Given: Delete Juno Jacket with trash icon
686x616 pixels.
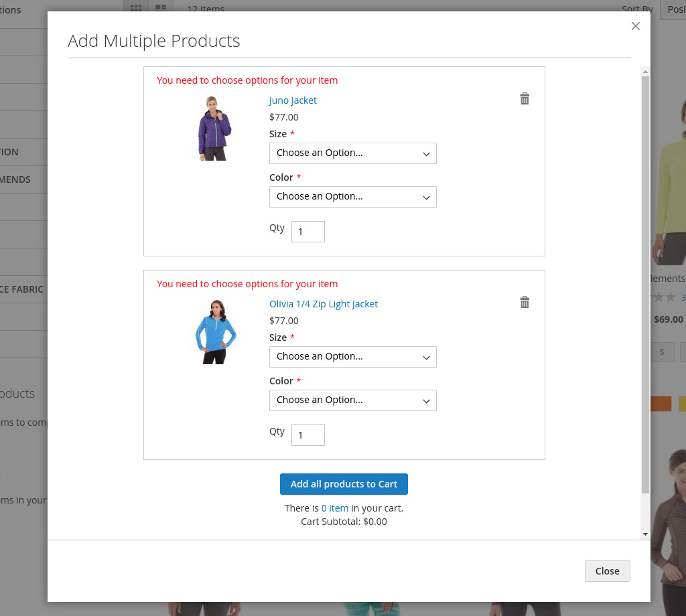Looking at the screenshot, I should [x=525, y=99].
